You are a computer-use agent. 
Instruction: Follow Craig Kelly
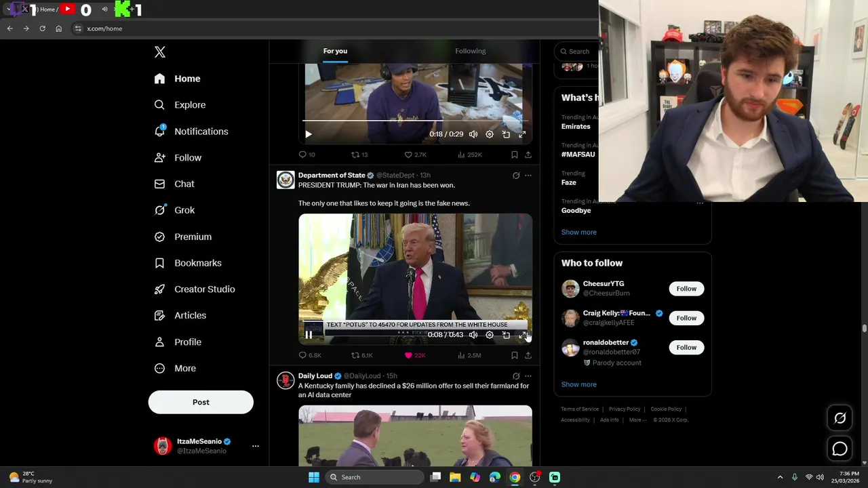coord(686,318)
